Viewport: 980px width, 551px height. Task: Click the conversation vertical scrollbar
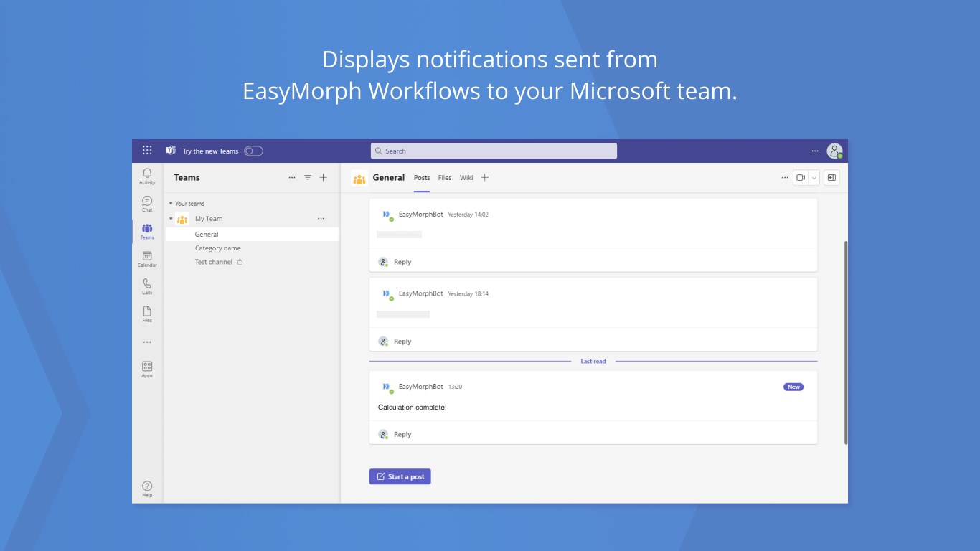point(846,342)
